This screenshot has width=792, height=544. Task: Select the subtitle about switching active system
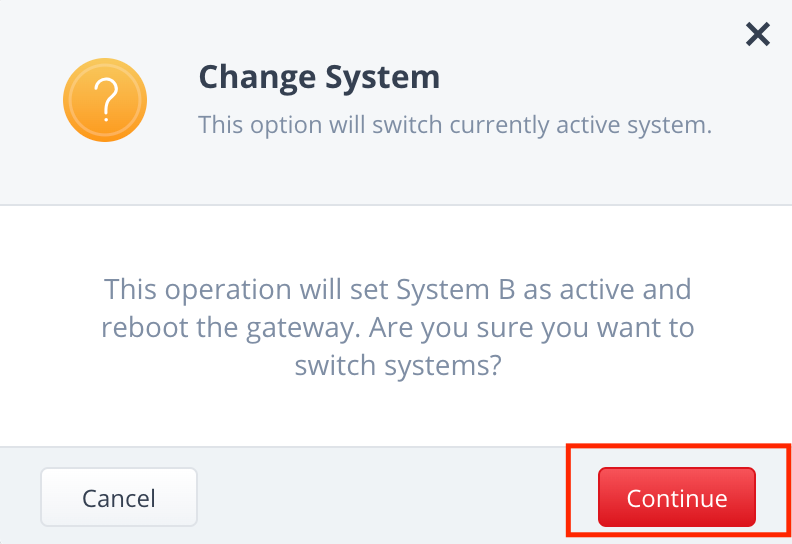point(455,125)
